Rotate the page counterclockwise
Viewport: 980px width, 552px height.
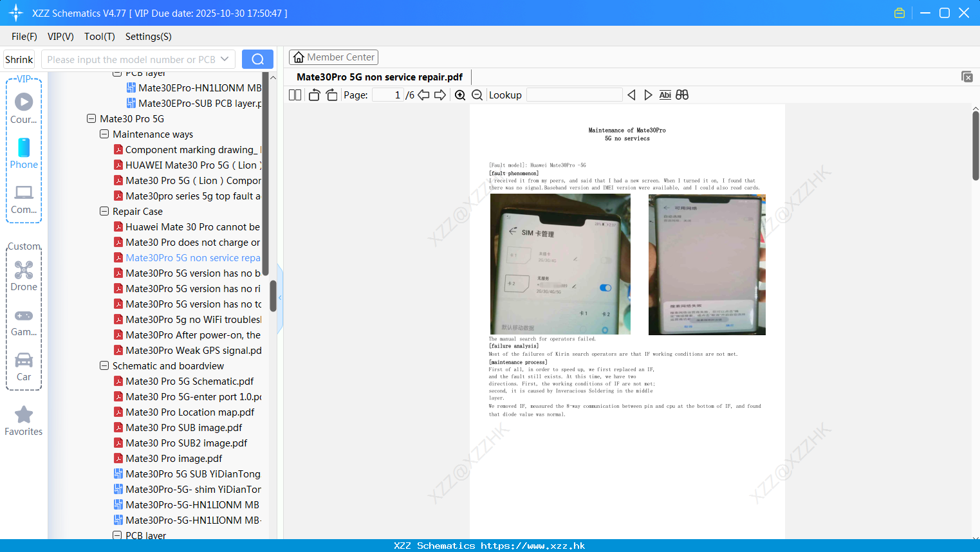314,95
